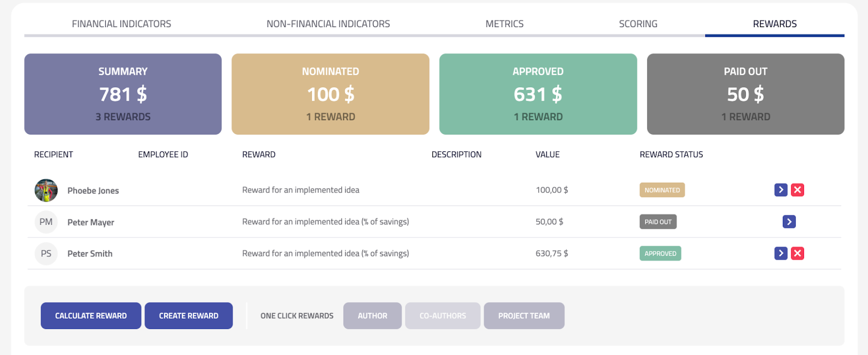This screenshot has height=355, width=868.
Task: Open the Scoring tab
Action: coord(638,24)
